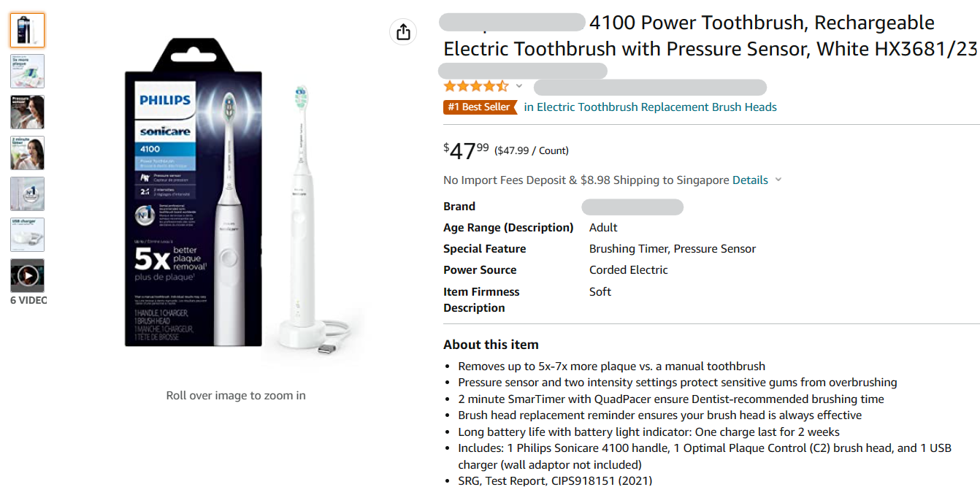Show the '5x more plaque' thumbnail image
Screen dimensions: 980x487
click(27, 71)
